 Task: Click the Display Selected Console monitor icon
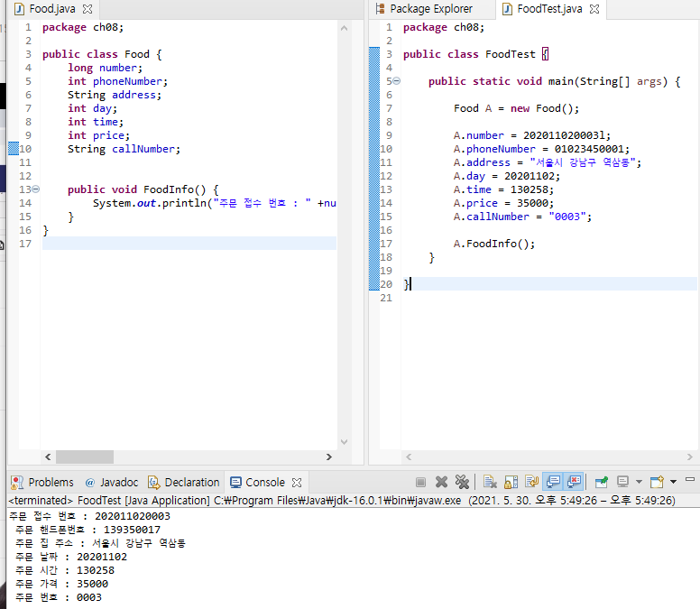(x=622, y=482)
